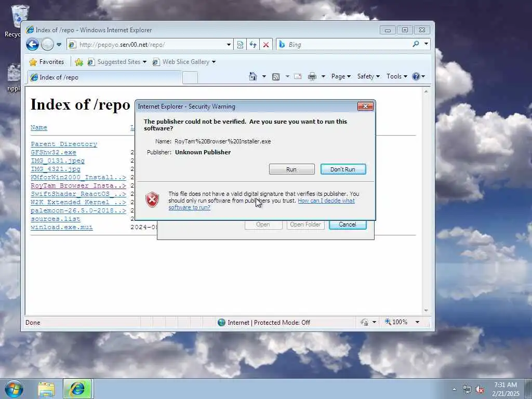Expand the zoom level dropdown arrow
The image size is (532, 399).
pos(417,322)
